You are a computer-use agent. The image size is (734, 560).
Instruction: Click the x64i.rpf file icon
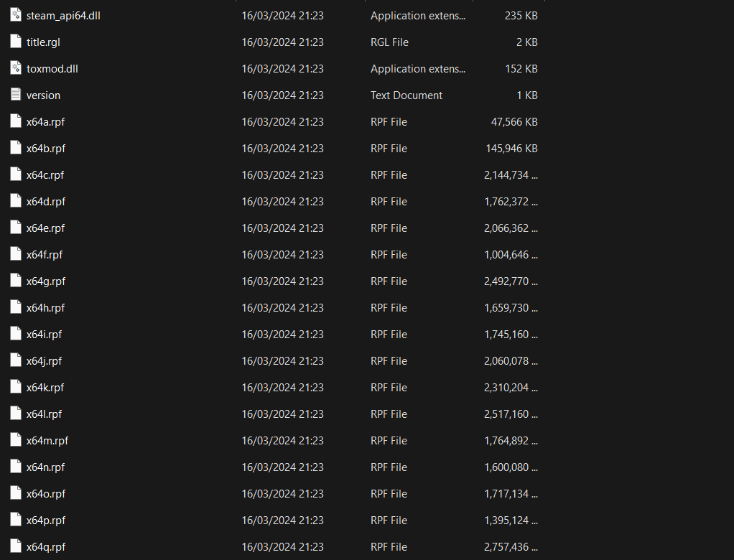pyautogui.click(x=16, y=334)
